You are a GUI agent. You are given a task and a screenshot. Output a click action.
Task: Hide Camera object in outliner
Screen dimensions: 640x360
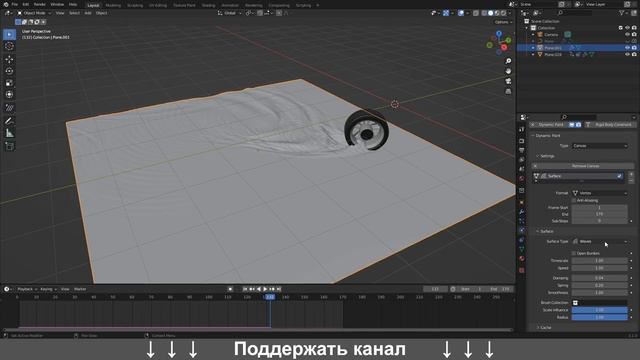(x=627, y=35)
